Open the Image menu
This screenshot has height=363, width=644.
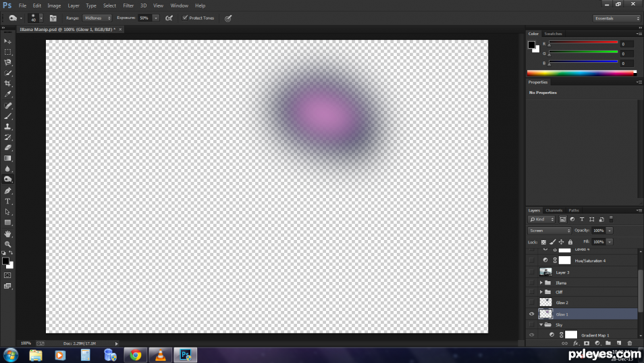(x=54, y=6)
